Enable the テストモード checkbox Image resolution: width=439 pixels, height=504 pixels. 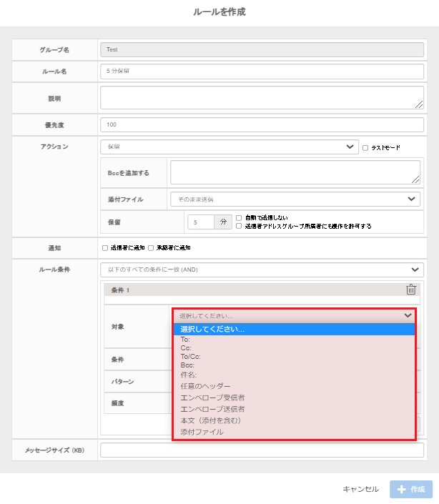point(365,148)
